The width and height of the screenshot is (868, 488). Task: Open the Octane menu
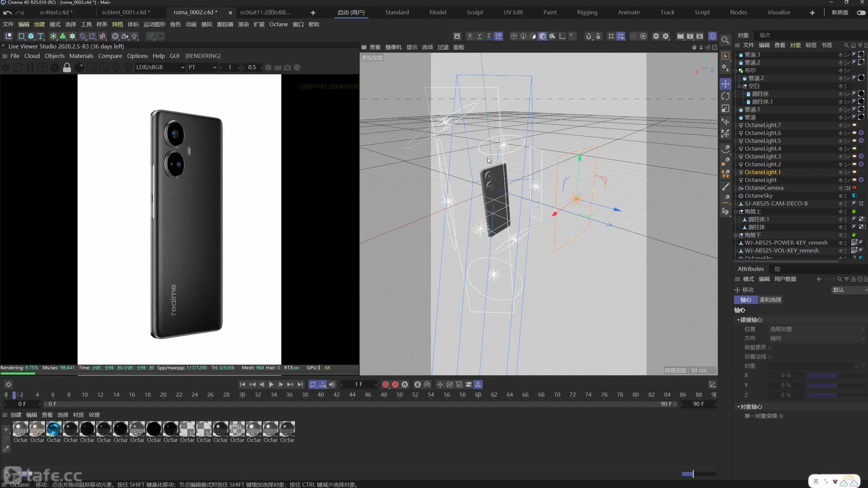[278, 24]
